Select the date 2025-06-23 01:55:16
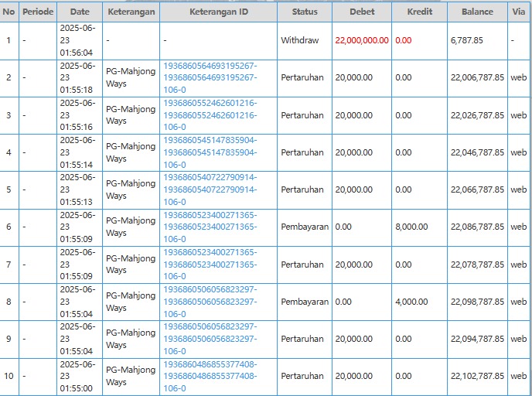Screen dimensions: 532x396 (77, 115)
